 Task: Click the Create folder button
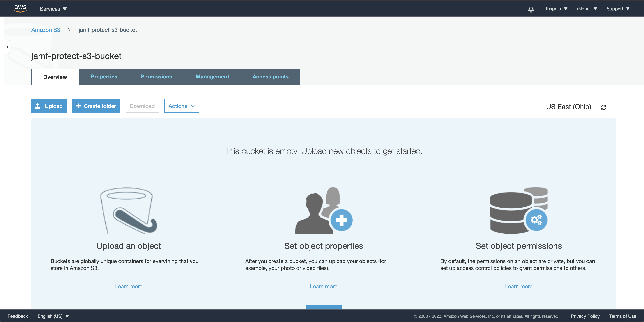pos(96,106)
